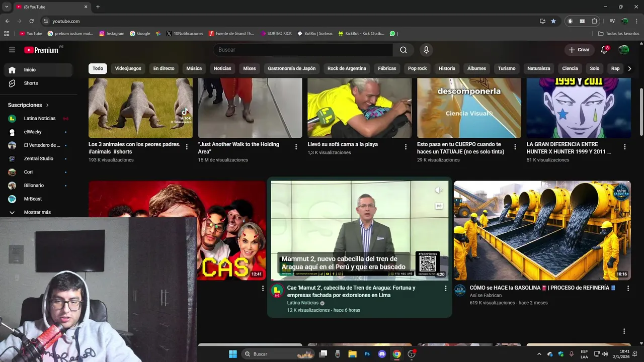Open Zentral Studio subscription channel
The image size is (644, 362).
tap(38, 158)
